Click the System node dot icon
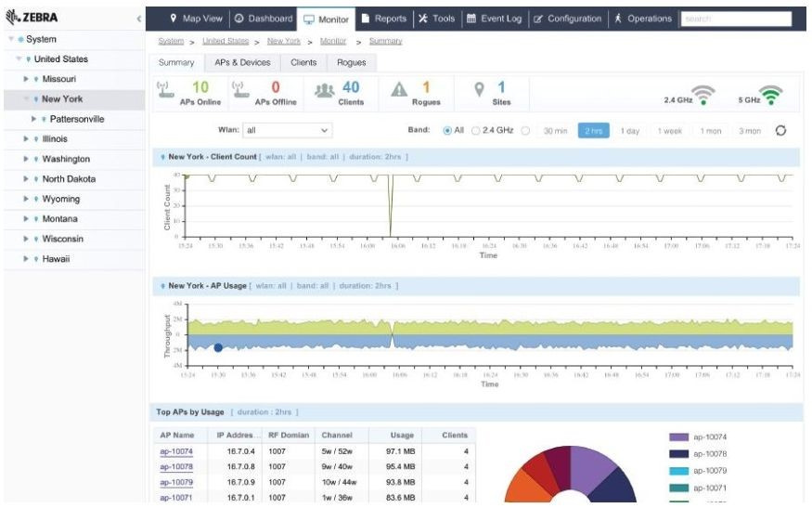Image resolution: width=812 pixels, height=521 pixels. (x=20, y=39)
